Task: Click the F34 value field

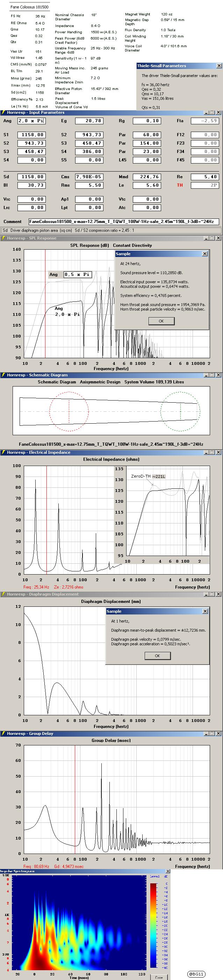Action: [x=205, y=151]
